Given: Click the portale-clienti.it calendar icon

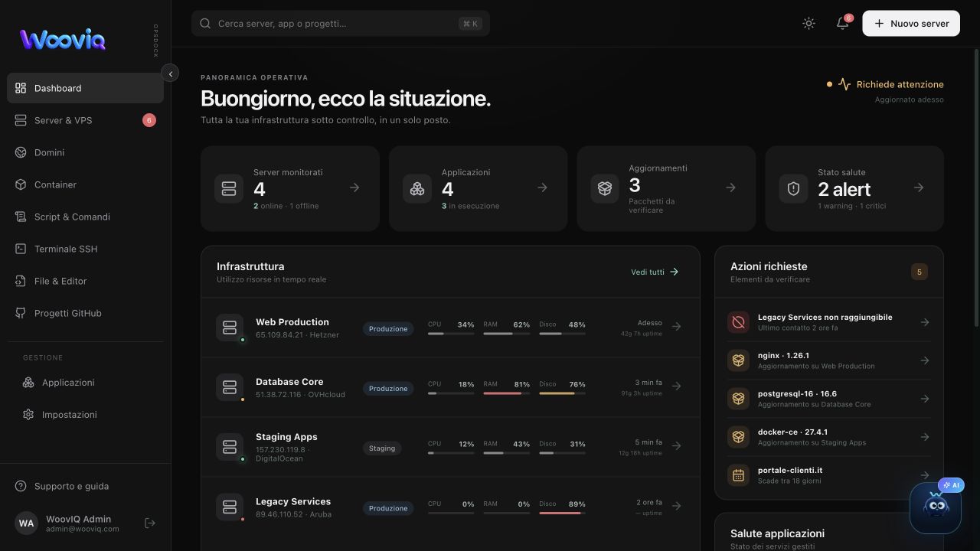Looking at the screenshot, I should tap(738, 475).
